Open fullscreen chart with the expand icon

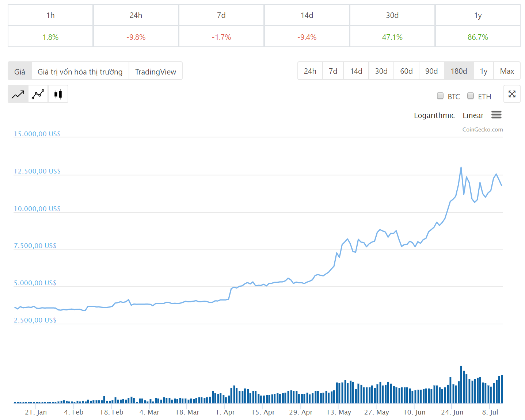point(512,94)
